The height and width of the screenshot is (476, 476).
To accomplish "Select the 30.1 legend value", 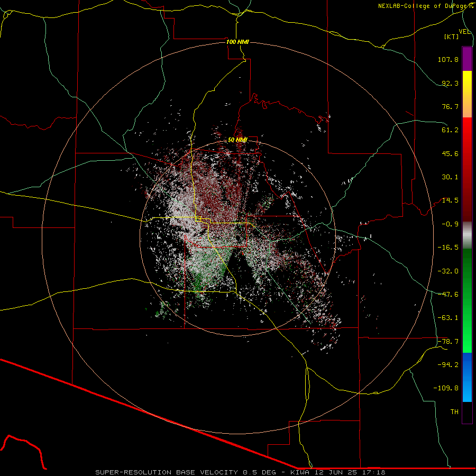I will 450,177.
